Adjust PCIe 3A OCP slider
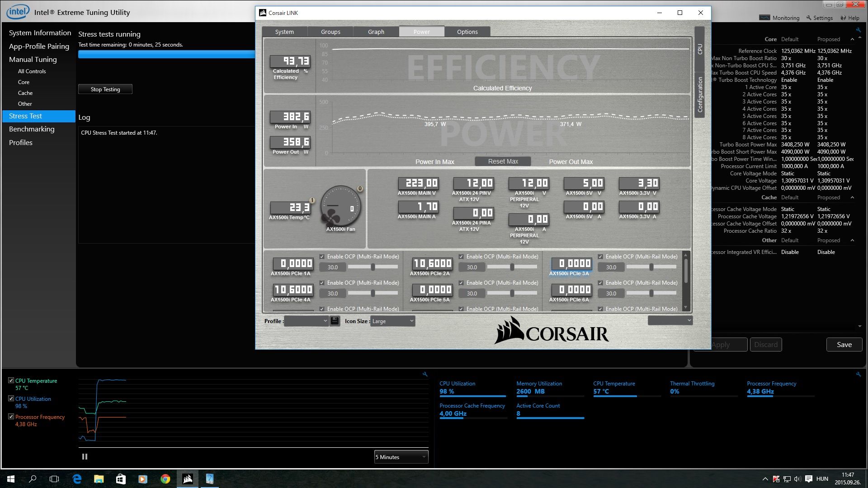The height and width of the screenshot is (488, 868). pos(651,267)
